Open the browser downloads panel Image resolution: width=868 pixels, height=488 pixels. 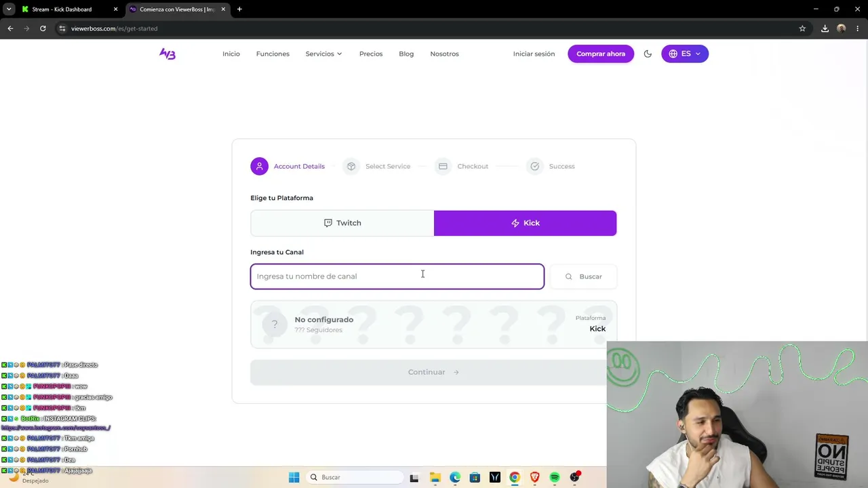(825, 28)
